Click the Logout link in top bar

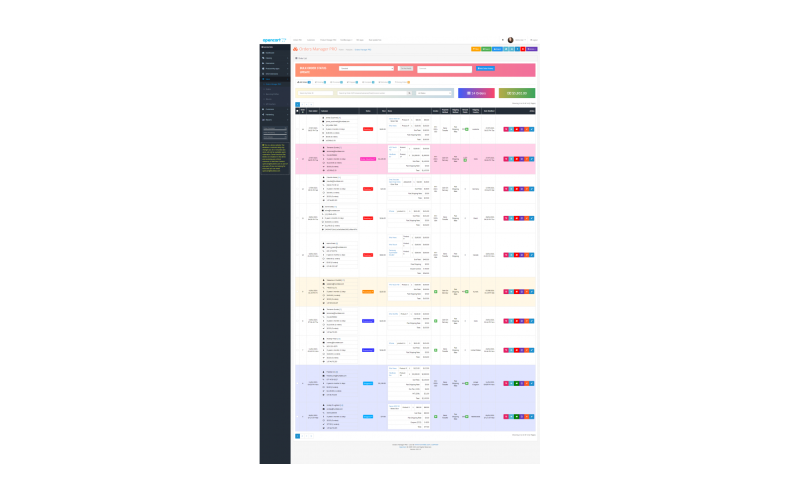coord(534,40)
